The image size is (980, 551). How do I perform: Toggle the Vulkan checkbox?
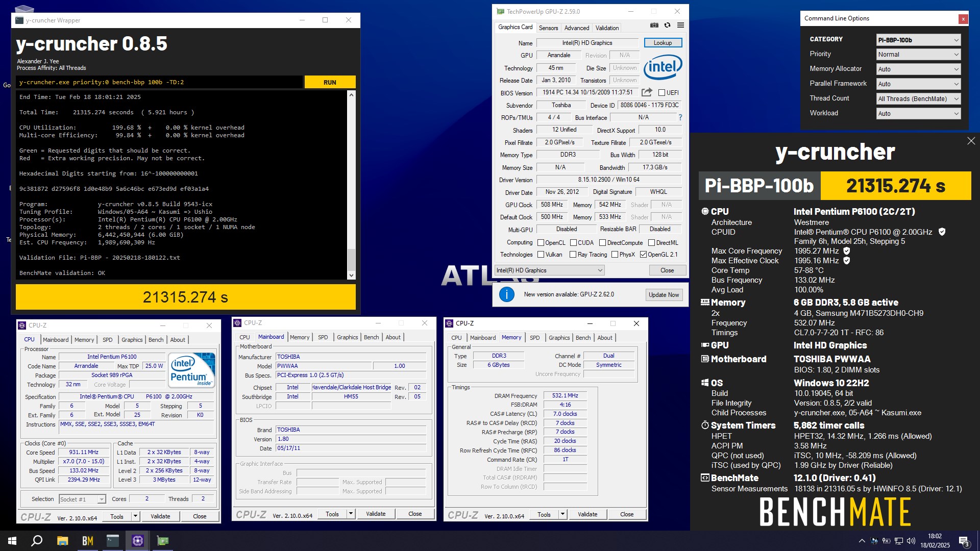point(541,255)
